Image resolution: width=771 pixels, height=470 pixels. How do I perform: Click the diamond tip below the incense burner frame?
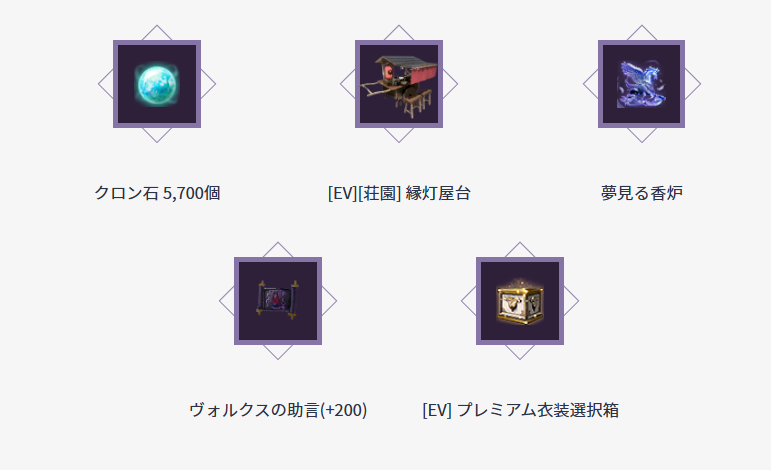641,135
